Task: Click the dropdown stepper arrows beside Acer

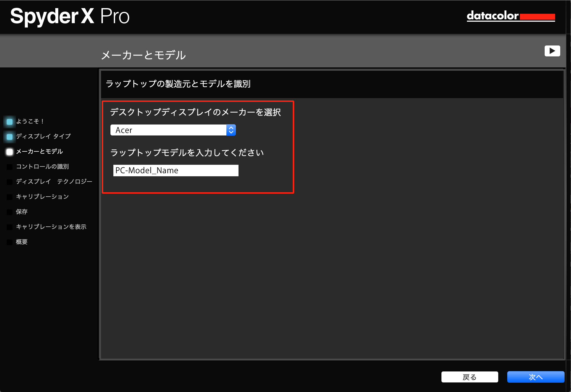Action: (x=231, y=130)
